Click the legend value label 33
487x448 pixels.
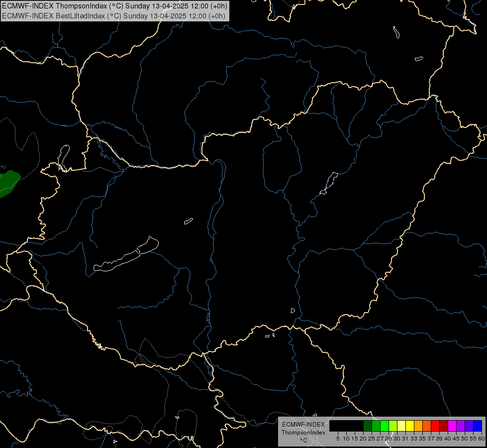pyautogui.click(x=414, y=439)
